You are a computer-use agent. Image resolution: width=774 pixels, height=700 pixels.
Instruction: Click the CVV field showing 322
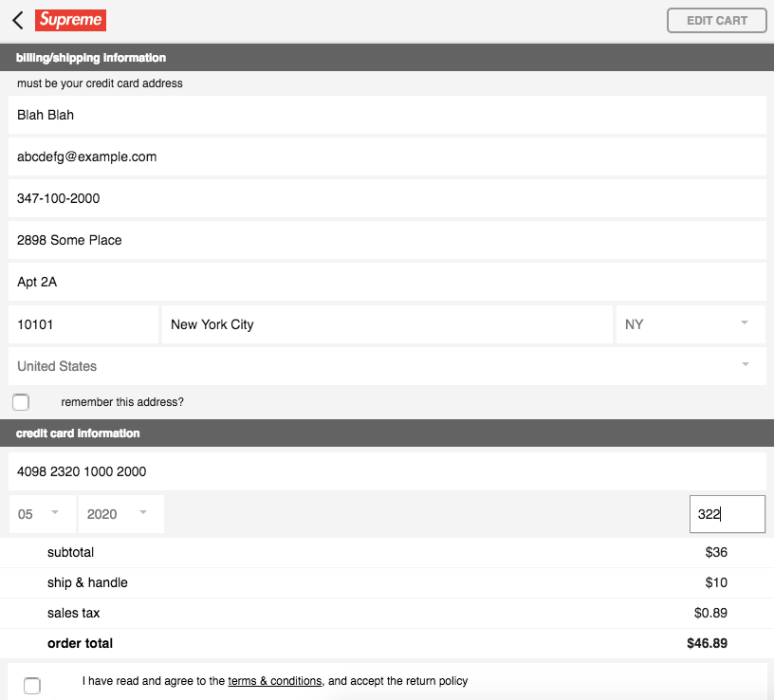coord(728,514)
